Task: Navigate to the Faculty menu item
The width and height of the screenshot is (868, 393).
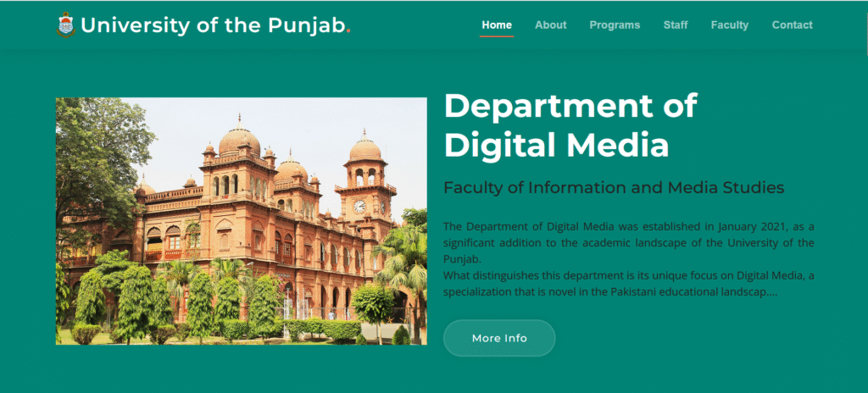Action: 729,25
